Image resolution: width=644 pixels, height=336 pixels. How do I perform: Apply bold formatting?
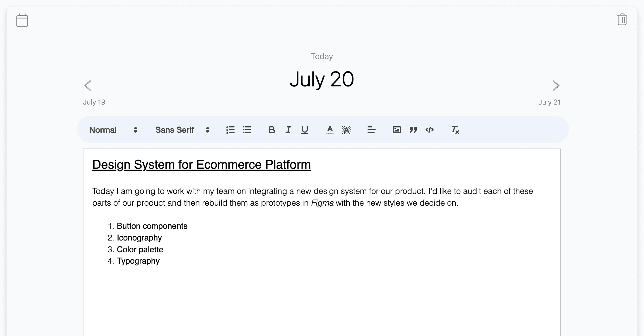tap(271, 130)
